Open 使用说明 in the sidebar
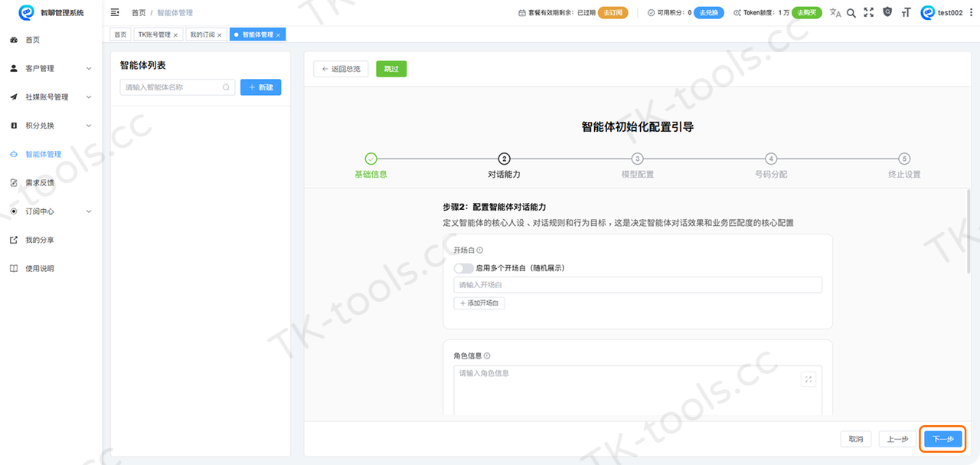The width and height of the screenshot is (980, 465). point(51,269)
